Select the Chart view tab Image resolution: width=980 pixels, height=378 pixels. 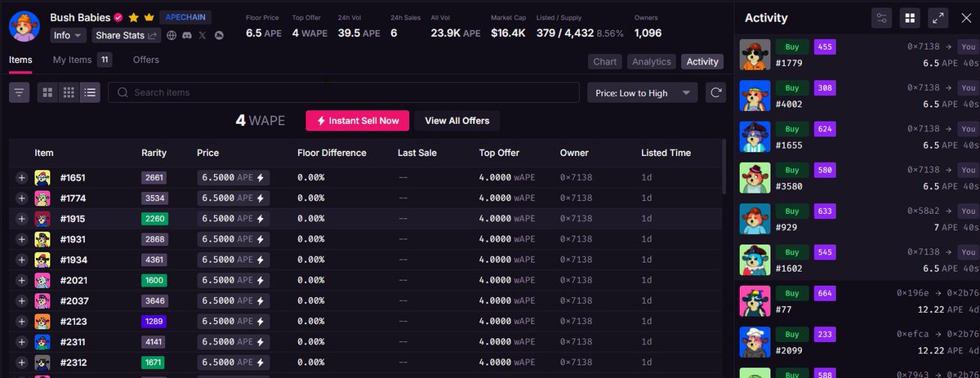(605, 62)
